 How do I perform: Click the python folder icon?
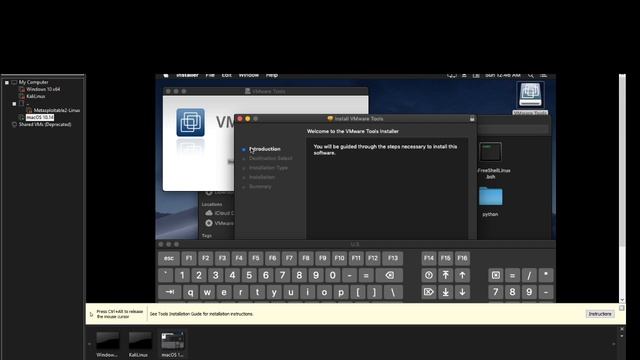pyautogui.click(x=491, y=197)
